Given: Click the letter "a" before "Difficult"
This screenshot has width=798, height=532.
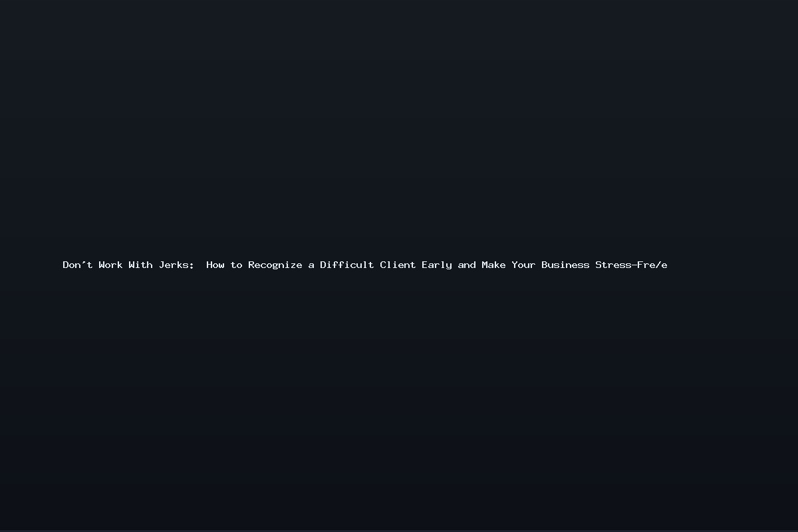Looking at the screenshot, I should [x=311, y=265].
